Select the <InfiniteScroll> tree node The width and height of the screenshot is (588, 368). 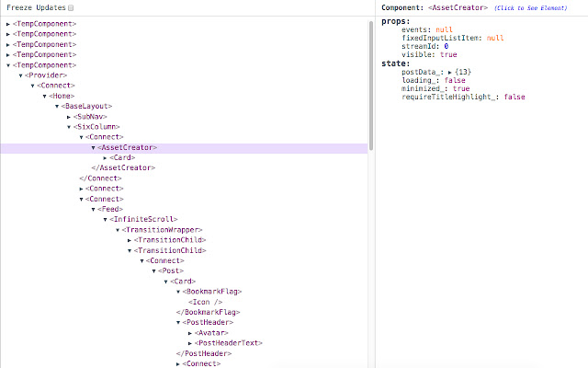[143, 219]
